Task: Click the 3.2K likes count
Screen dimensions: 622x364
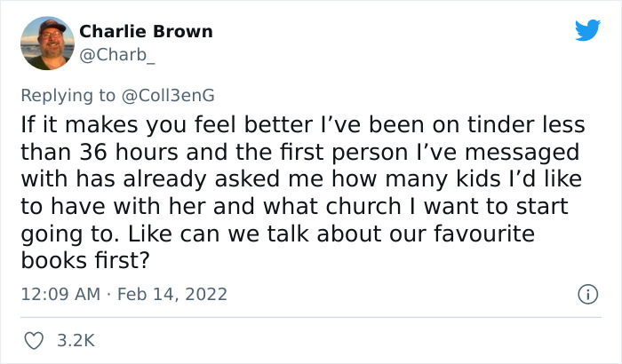Action: pyautogui.click(x=76, y=339)
